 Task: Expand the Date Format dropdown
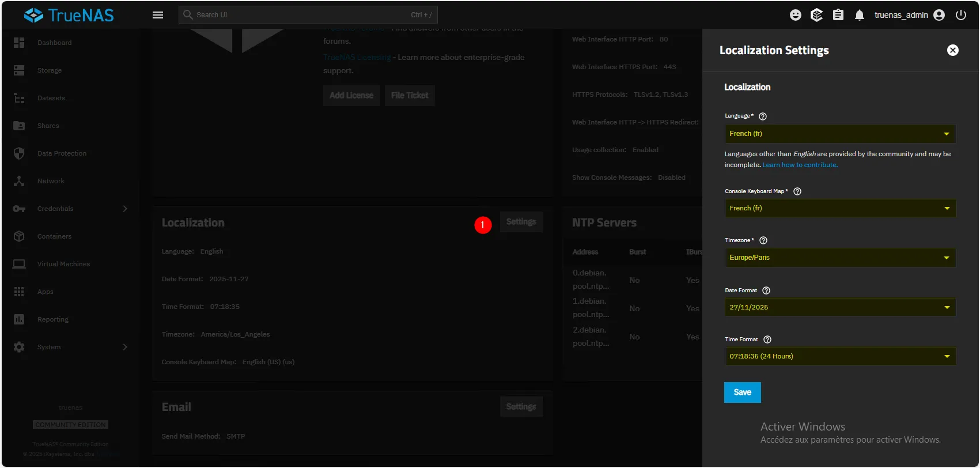(x=839, y=307)
